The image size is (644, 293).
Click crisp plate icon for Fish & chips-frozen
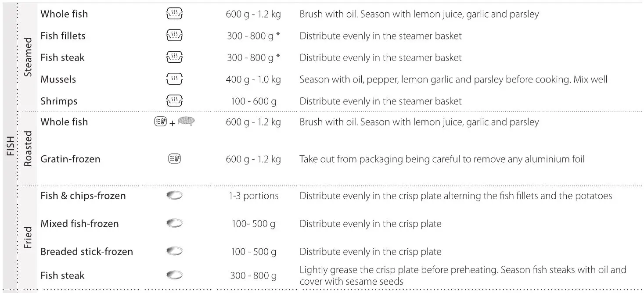(174, 196)
